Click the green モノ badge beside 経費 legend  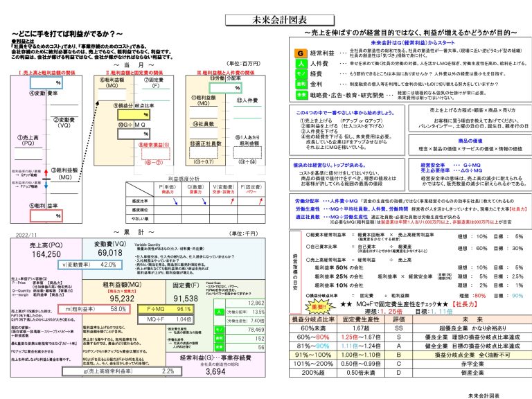301,73
